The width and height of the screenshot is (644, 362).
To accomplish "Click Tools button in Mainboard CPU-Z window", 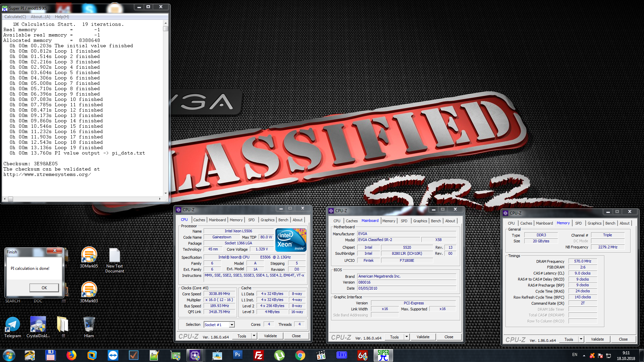I will [394, 337].
